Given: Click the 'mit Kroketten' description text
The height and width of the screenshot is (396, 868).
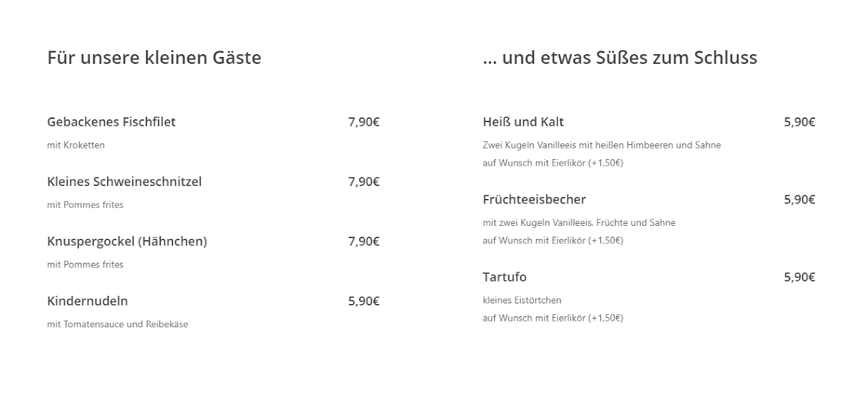Looking at the screenshot, I should [x=76, y=145].
